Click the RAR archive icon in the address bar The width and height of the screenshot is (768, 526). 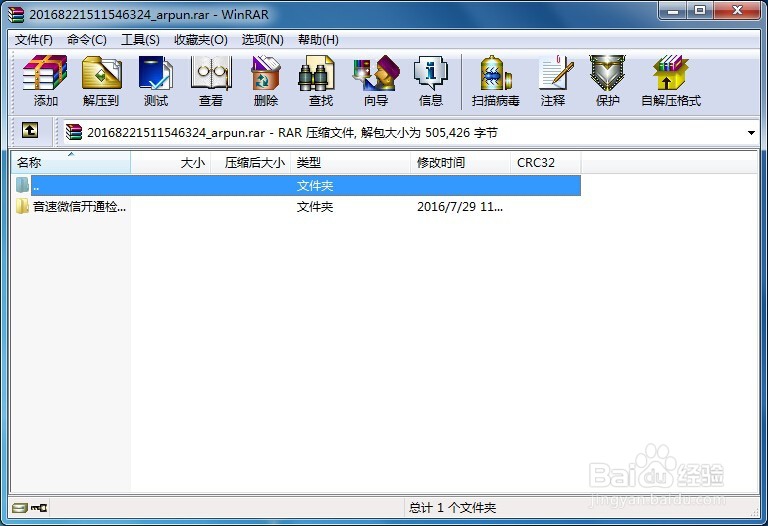pos(74,132)
